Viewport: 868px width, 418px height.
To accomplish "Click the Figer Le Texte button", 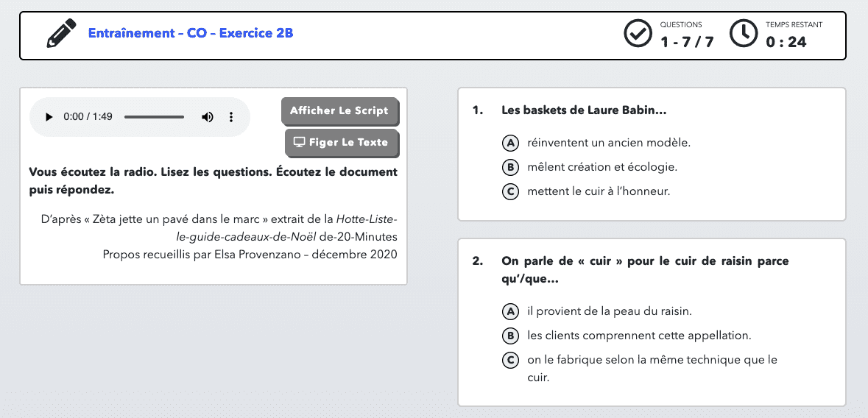I will pos(341,143).
